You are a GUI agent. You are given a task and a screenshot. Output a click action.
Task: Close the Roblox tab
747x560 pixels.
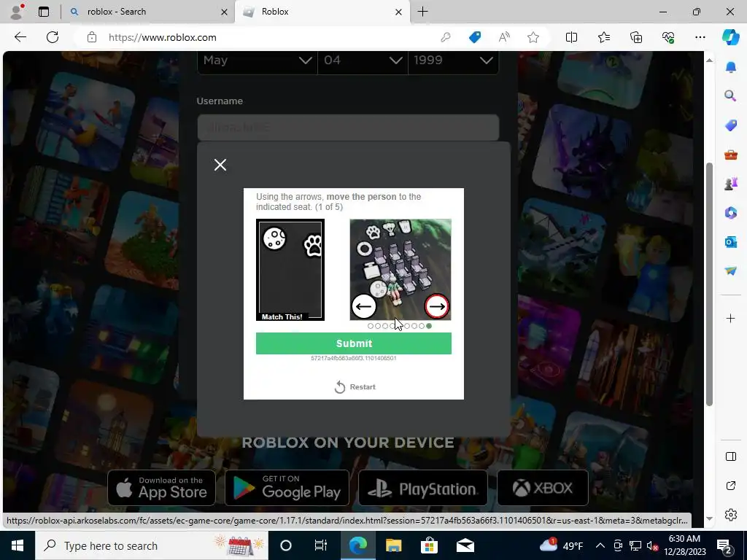click(398, 12)
